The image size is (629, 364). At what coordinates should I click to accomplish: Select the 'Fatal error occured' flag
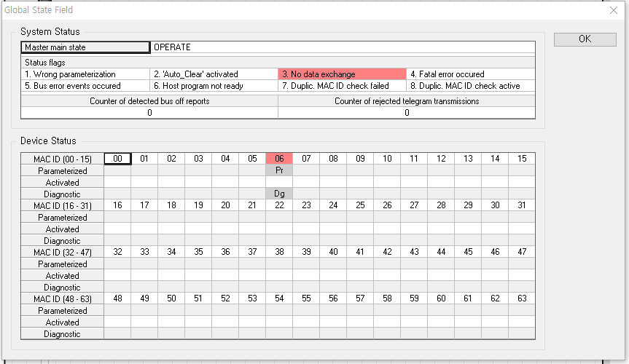tap(470, 74)
